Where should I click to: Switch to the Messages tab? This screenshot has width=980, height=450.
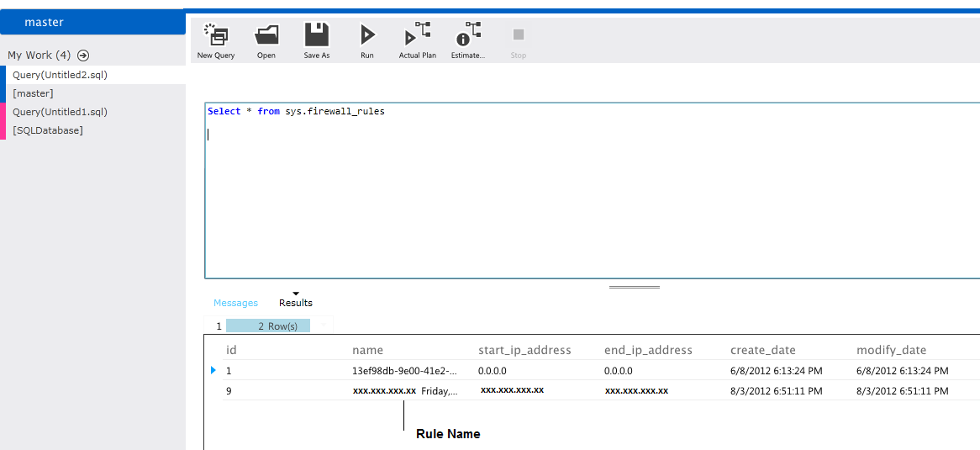click(x=235, y=303)
